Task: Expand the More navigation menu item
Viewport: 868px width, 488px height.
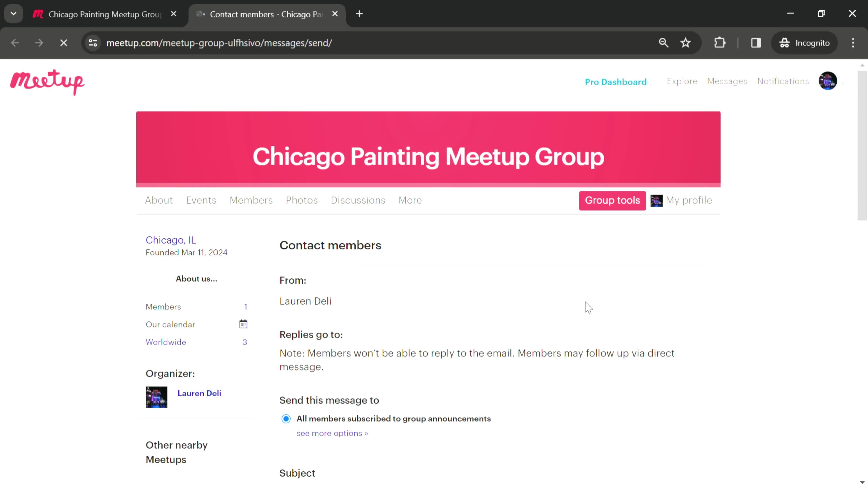Action: tap(410, 200)
